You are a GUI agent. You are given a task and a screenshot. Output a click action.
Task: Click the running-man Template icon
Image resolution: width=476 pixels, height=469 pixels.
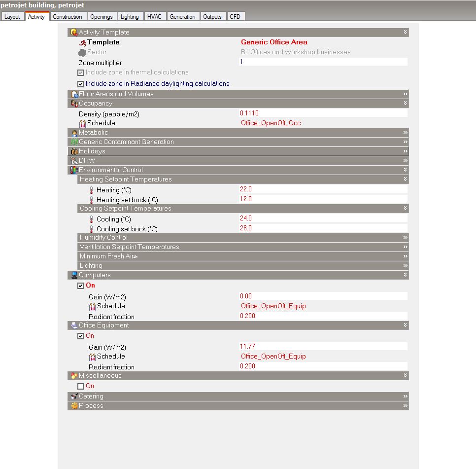82,42
